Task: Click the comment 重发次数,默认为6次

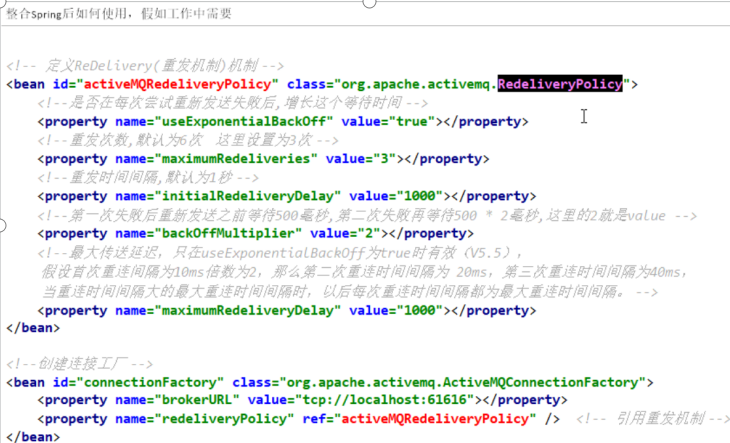Action: 188,140
